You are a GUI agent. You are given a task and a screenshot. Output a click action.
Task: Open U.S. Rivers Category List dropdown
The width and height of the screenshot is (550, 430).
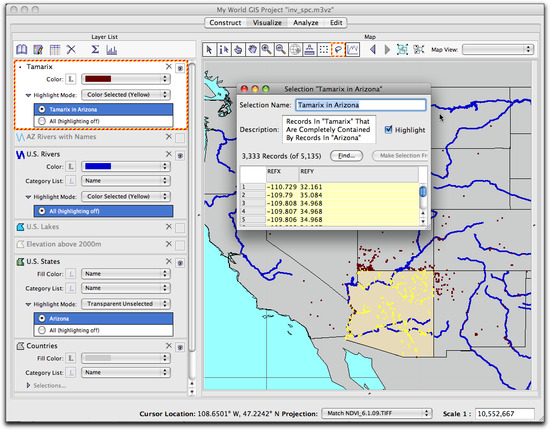pyautogui.click(x=126, y=181)
